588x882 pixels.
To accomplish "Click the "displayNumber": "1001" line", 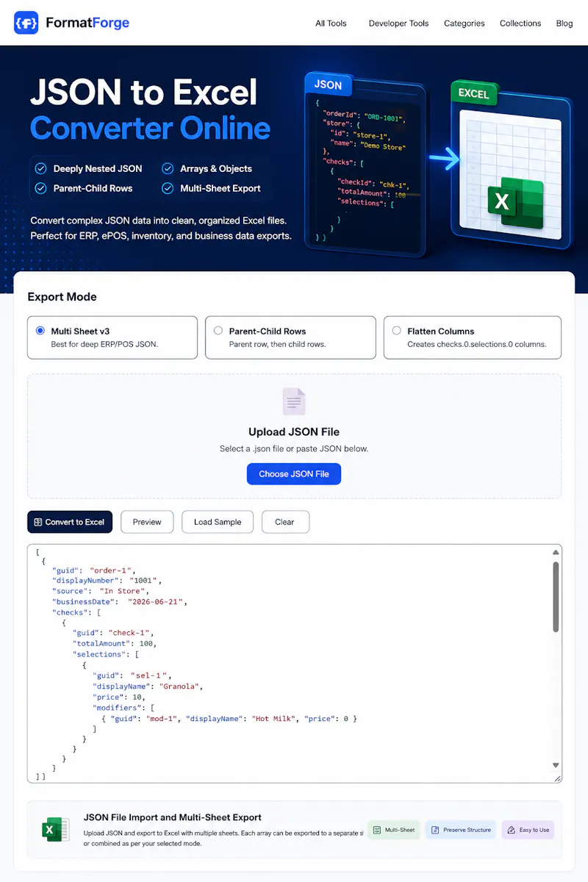I will pyautogui.click(x=107, y=580).
